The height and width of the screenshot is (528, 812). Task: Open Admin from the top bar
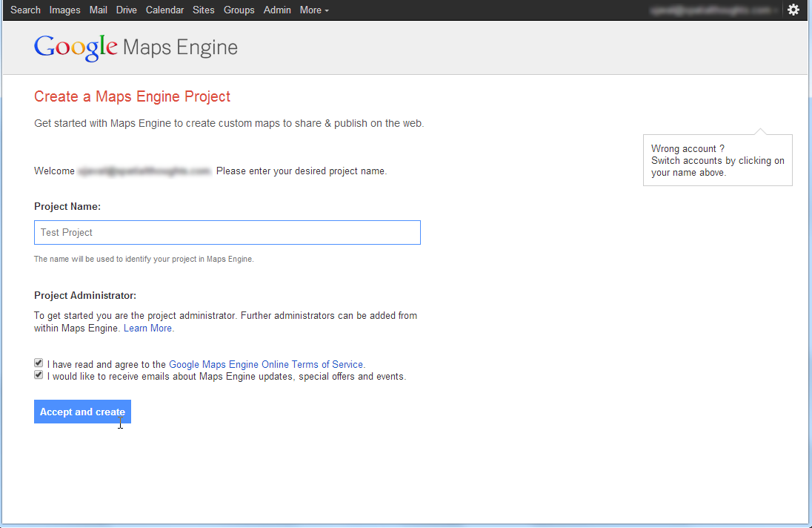click(277, 10)
